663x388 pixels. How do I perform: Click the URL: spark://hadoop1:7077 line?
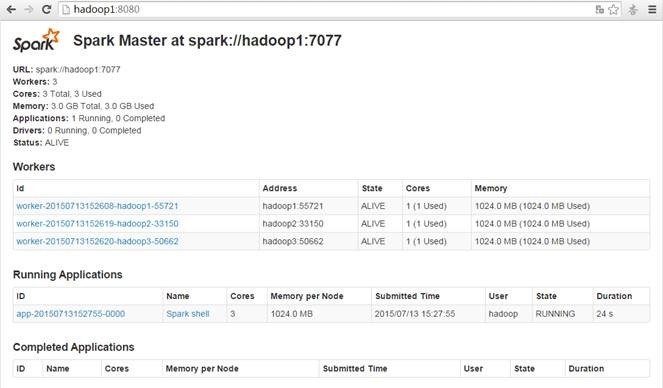pyautogui.click(x=66, y=69)
